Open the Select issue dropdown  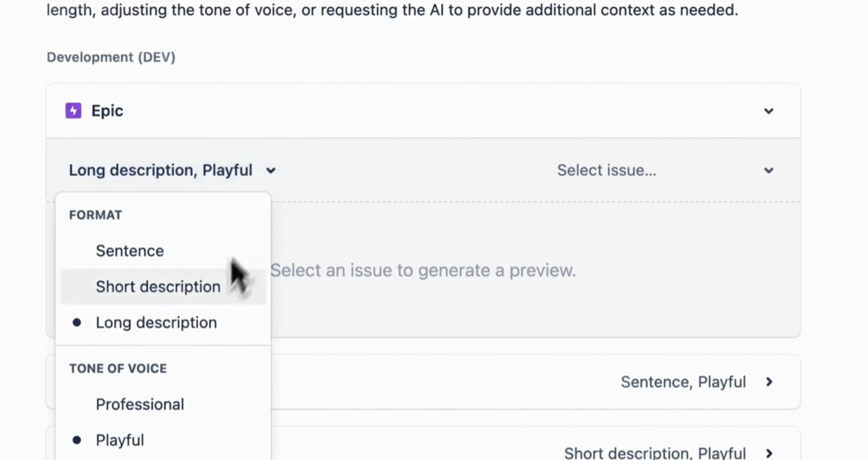(665, 170)
